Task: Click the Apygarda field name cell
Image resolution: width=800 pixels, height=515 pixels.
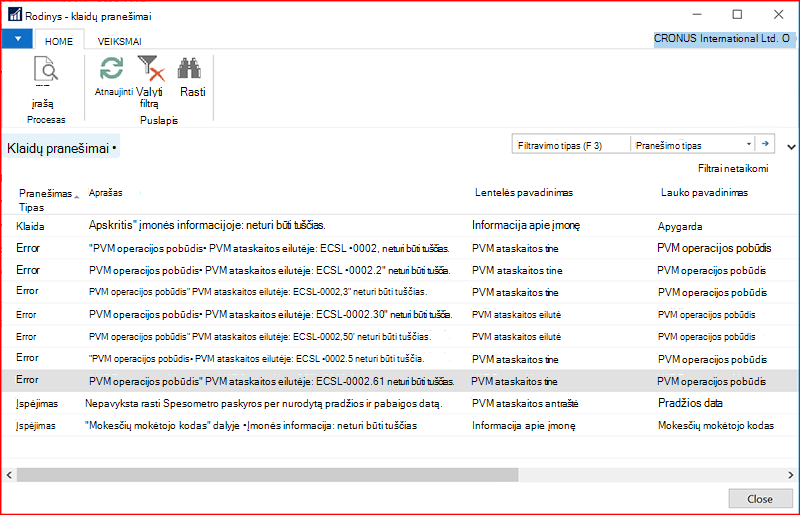Action: 680,227
